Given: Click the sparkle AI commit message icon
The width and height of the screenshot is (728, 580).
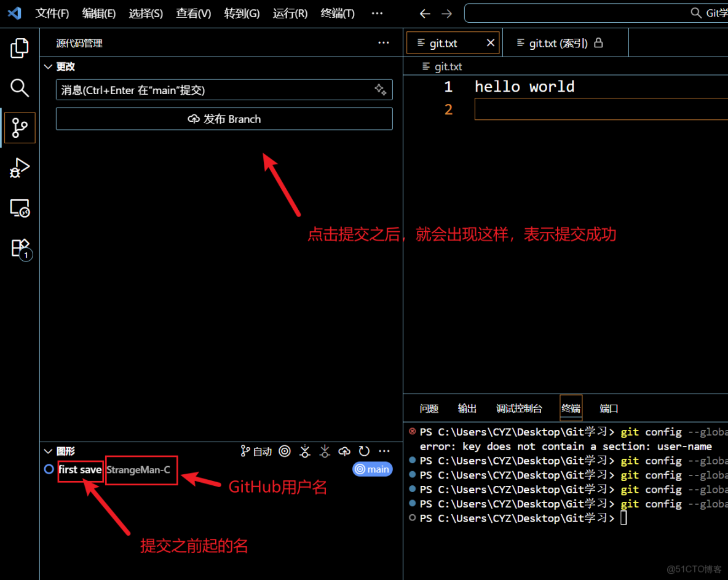Looking at the screenshot, I should [x=381, y=90].
